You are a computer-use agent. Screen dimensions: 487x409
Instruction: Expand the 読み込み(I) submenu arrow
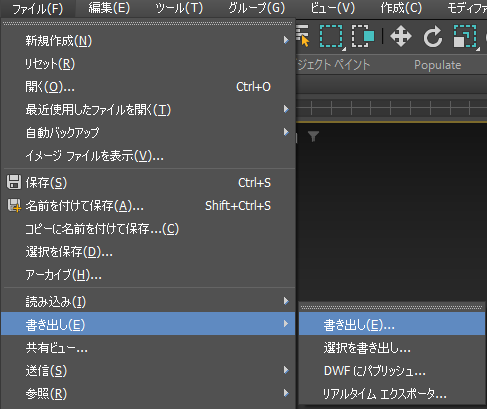click(286, 301)
